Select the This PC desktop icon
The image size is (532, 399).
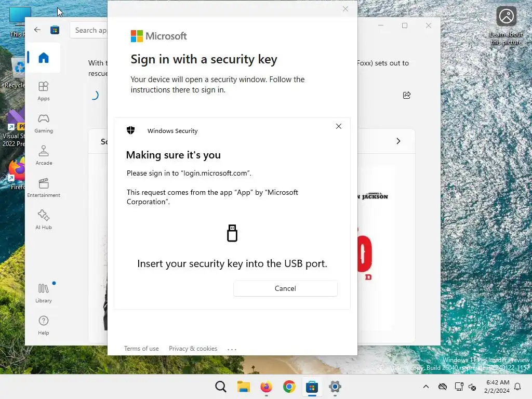[17, 22]
